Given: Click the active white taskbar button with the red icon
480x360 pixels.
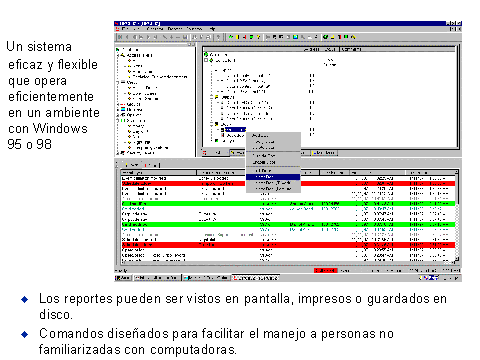Looking at the screenshot, I should (256, 278).
